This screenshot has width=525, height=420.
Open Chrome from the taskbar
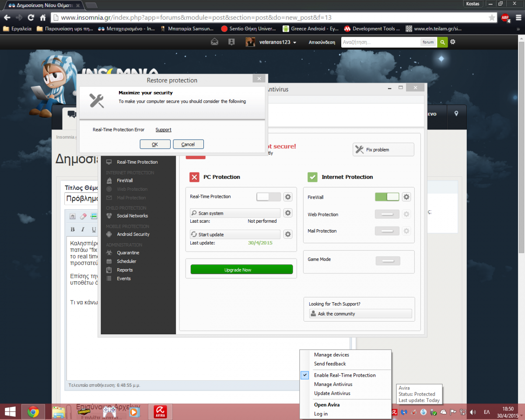[x=33, y=412]
